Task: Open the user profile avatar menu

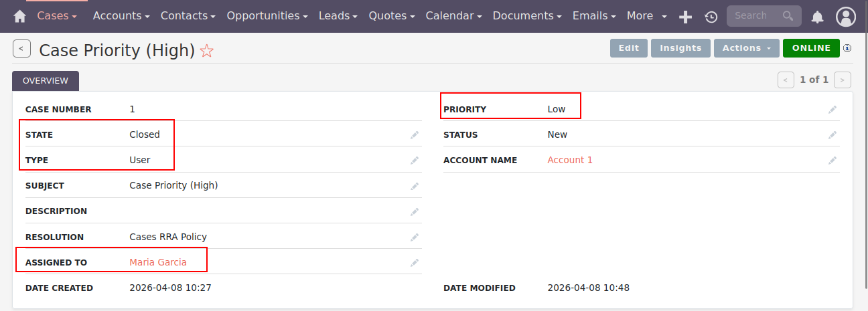Action: pyautogui.click(x=847, y=17)
